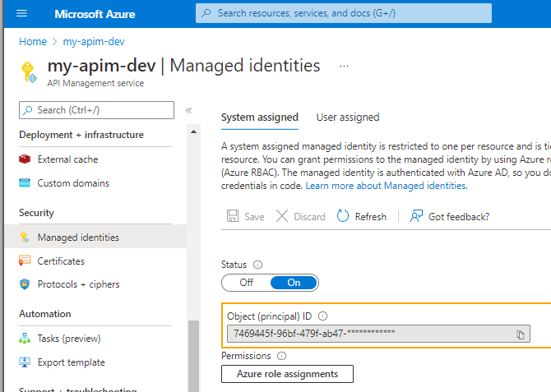Image resolution: width=551 pixels, height=392 pixels.
Task: Click the Discard toolbar label
Action: pos(309,217)
